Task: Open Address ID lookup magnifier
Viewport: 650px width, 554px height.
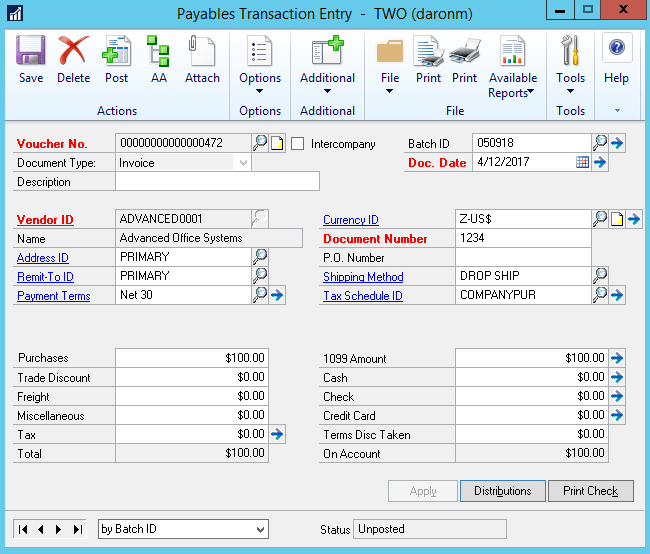Action: [260, 257]
